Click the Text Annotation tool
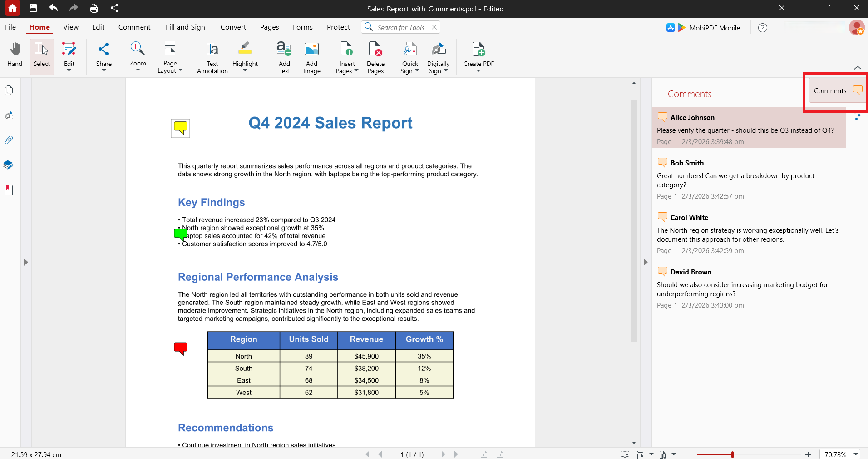The image size is (868, 459). [x=212, y=57]
